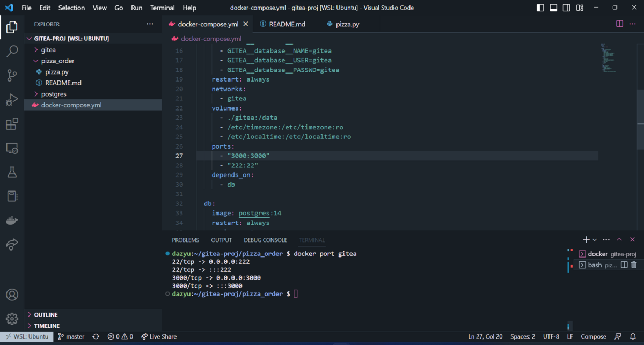
Task: Open the feedback icon in status bar
Action: 619,336
